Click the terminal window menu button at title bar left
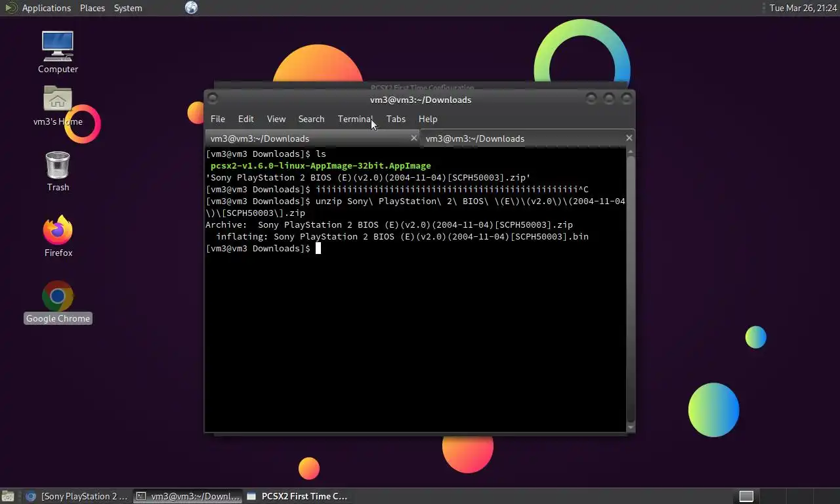The width and height of the screenshot is (840, 504). [212, 99]
